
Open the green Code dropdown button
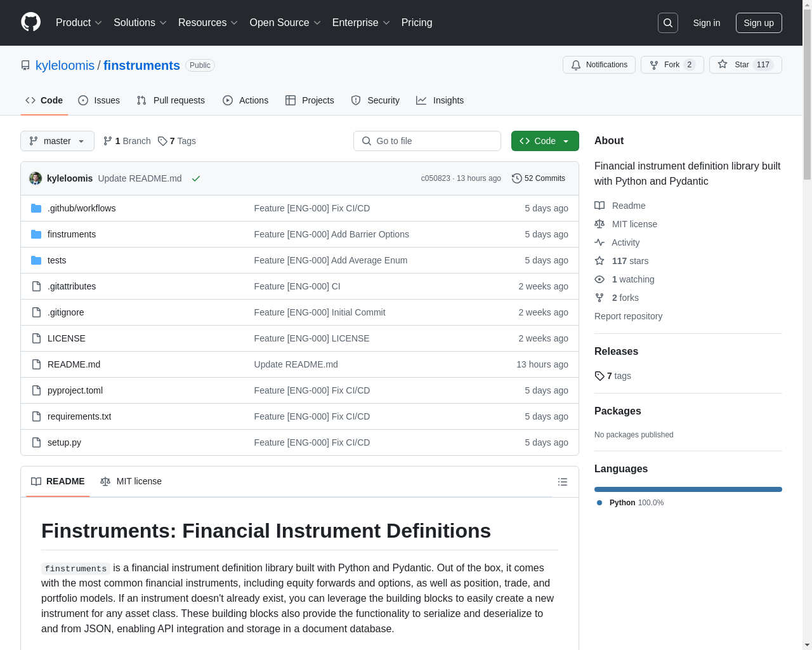click(545, 141)
